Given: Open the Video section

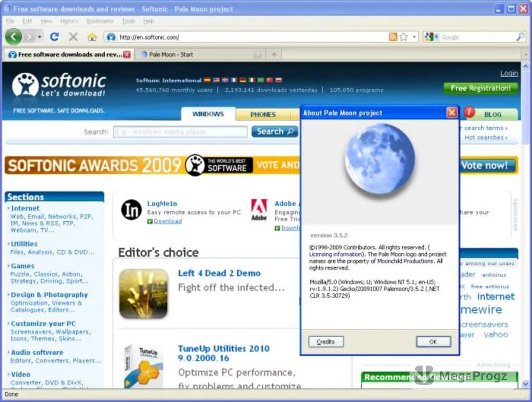Looking at the screenshot, I should tap(21, 374).
